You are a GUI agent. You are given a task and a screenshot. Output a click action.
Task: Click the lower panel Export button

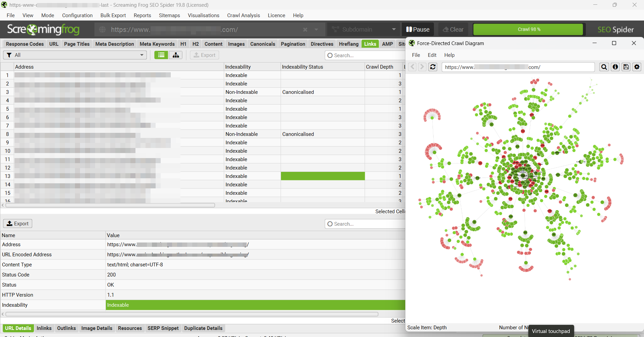coord(18,224)
